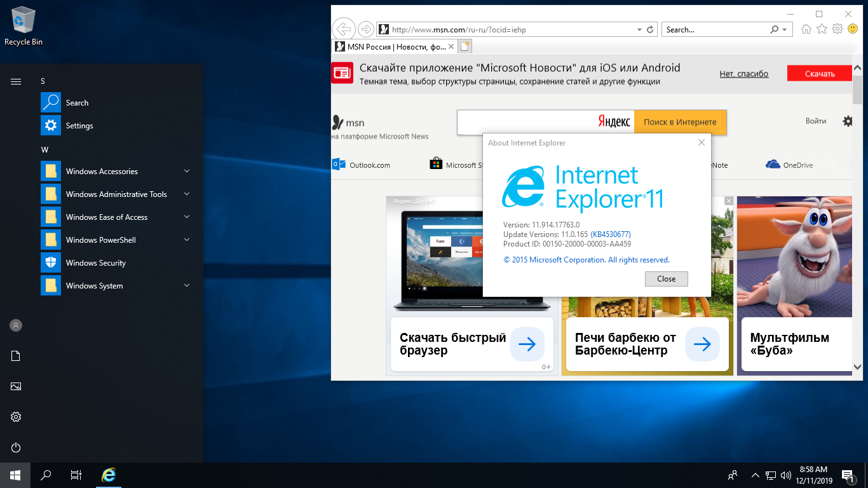Open Task View on the taskbar

76,475
